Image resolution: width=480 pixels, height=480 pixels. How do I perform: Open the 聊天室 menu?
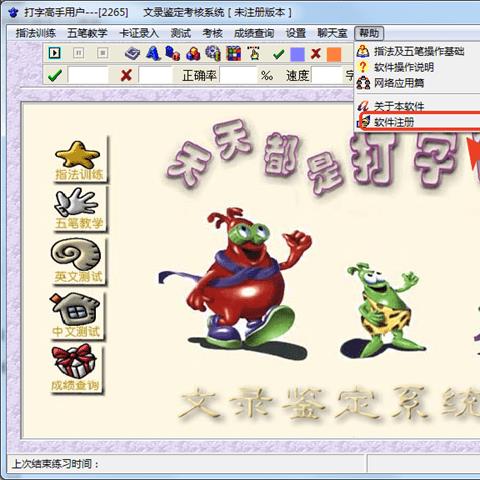332,33
